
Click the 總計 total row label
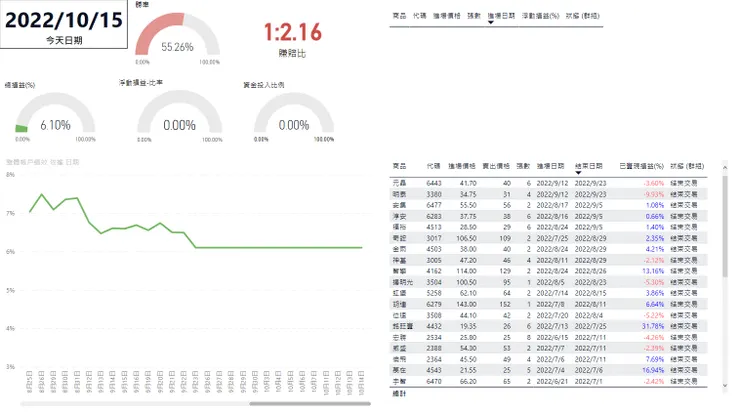coord(399,393)
